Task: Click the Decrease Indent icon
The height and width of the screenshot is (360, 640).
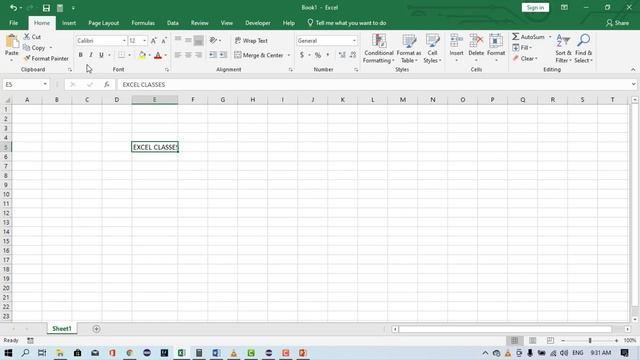Action: click(x=213, y=55)
